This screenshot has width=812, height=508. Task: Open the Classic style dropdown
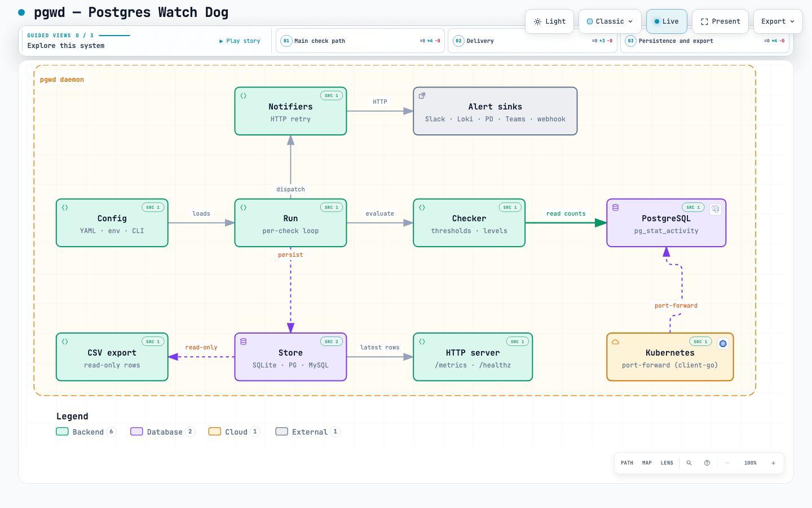coord(610,21)
